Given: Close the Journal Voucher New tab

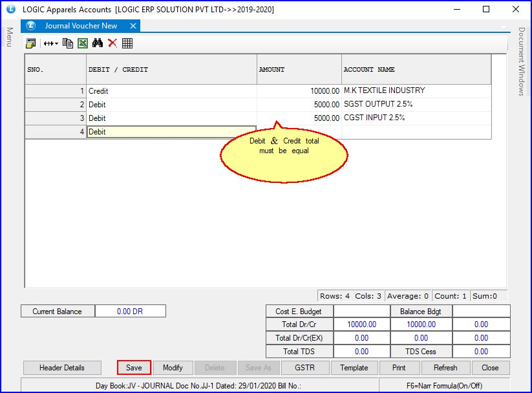Looking at the screenshot, I should coord(133,26).
